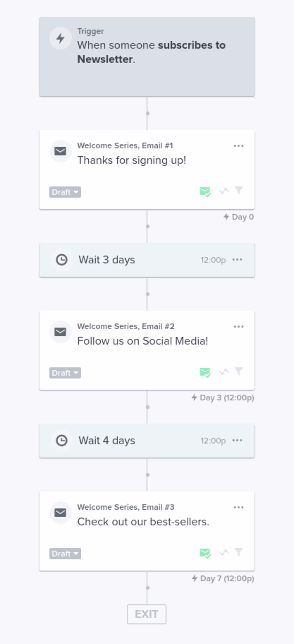
Task: Click the connector dot between Trigger and Email #1
Action: point(148,113)
